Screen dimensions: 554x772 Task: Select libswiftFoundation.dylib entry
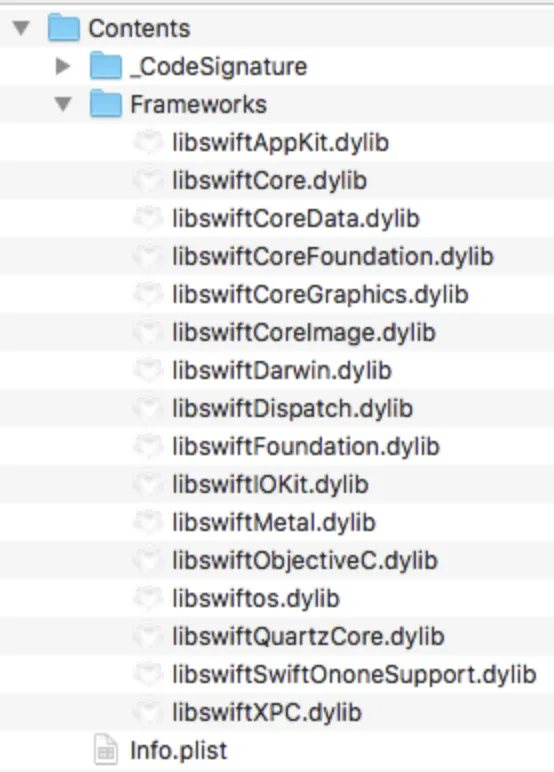306,446
